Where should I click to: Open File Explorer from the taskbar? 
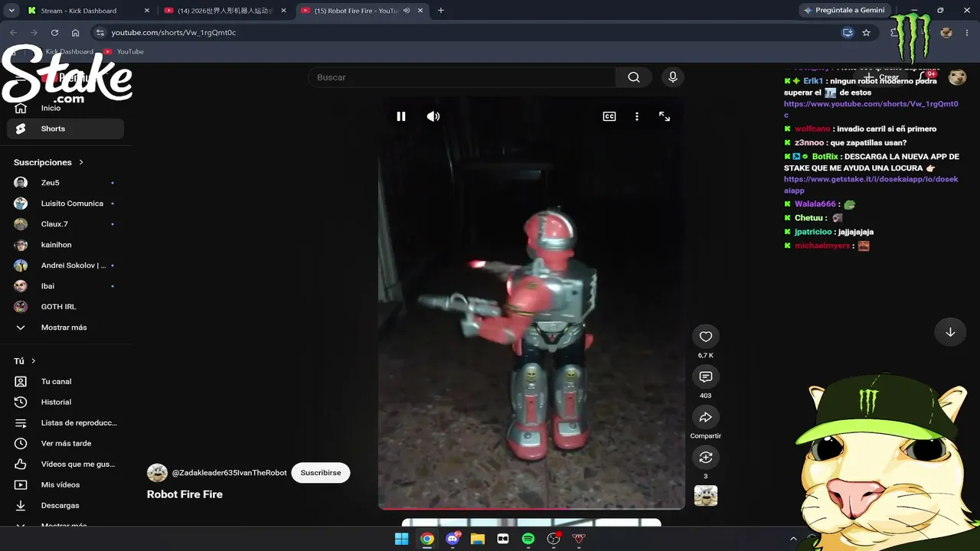coord(478,539)
